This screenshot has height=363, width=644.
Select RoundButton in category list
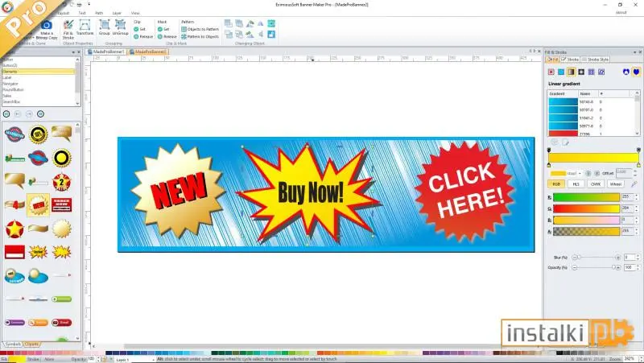coord(39,89)
